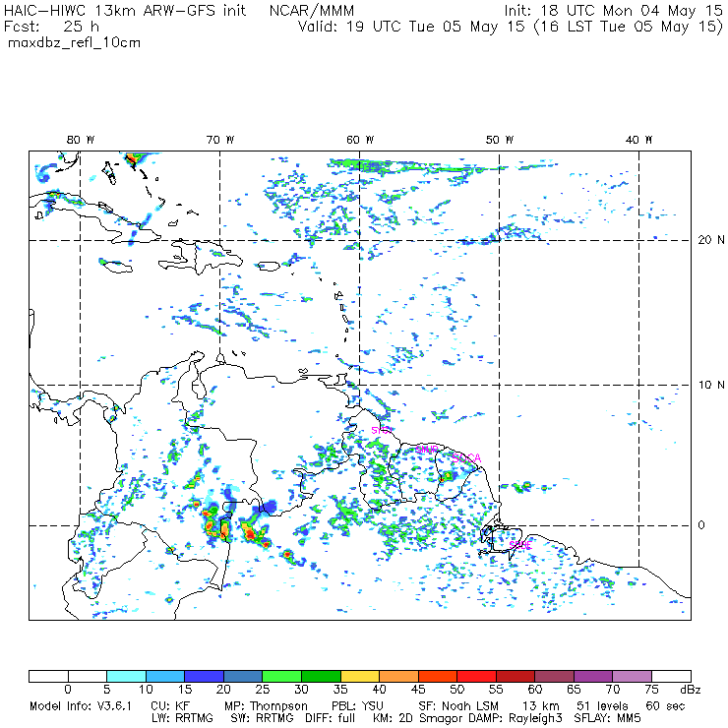This screenshot has height=728, width=728.
Task: Click the 35 tick label on legend
Action: 340,690
